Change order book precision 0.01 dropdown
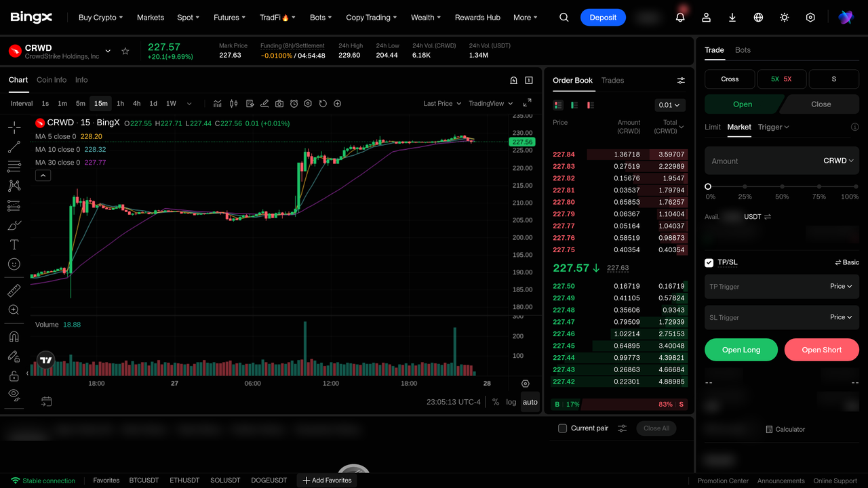This screenshot has width=868, height=488. point(670,105)
